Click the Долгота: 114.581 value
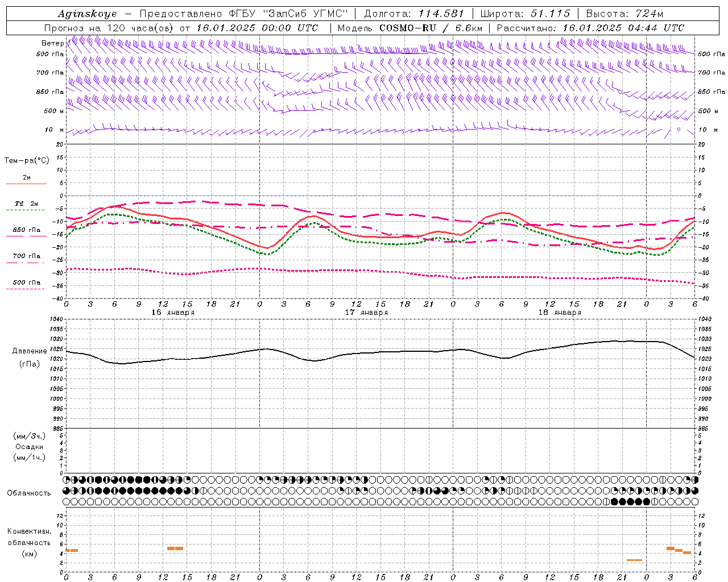 click(413, 14)
